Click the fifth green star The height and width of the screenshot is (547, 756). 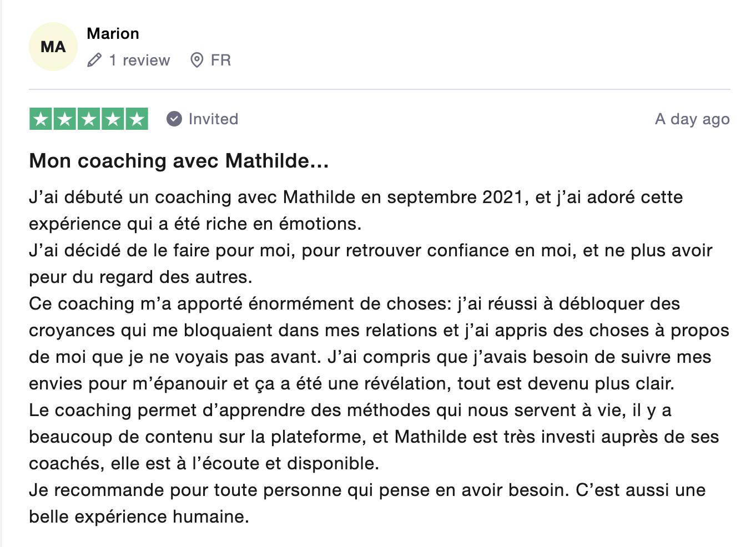[137, 119]
